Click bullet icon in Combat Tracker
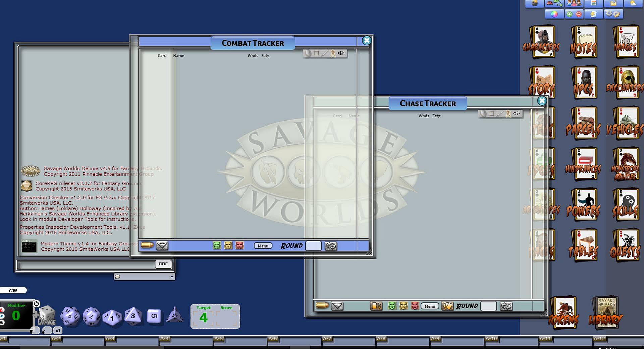The image size is (644, 349). pyautogui.click(x=147, y=245)
